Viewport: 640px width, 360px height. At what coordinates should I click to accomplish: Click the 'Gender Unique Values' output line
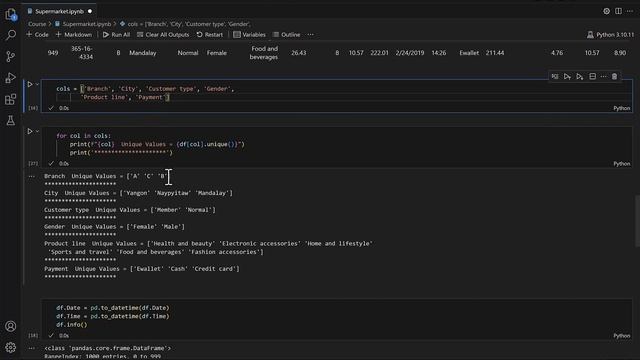[x=114, y=227]
